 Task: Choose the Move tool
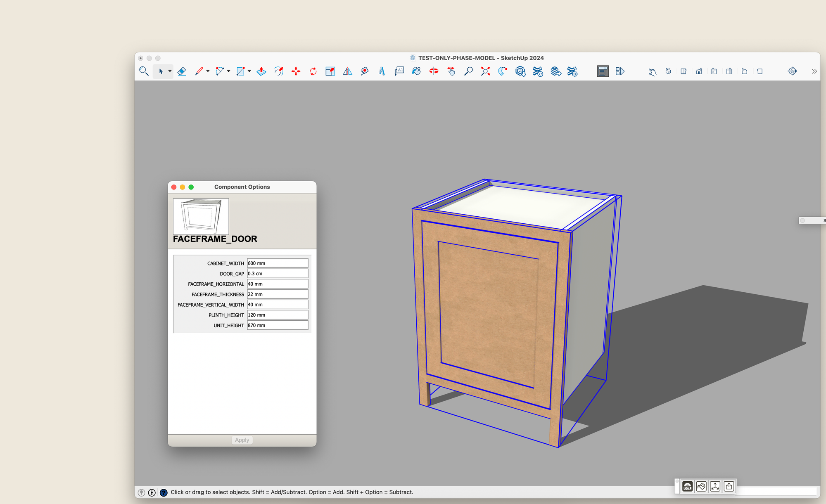(x=296, y=71)
